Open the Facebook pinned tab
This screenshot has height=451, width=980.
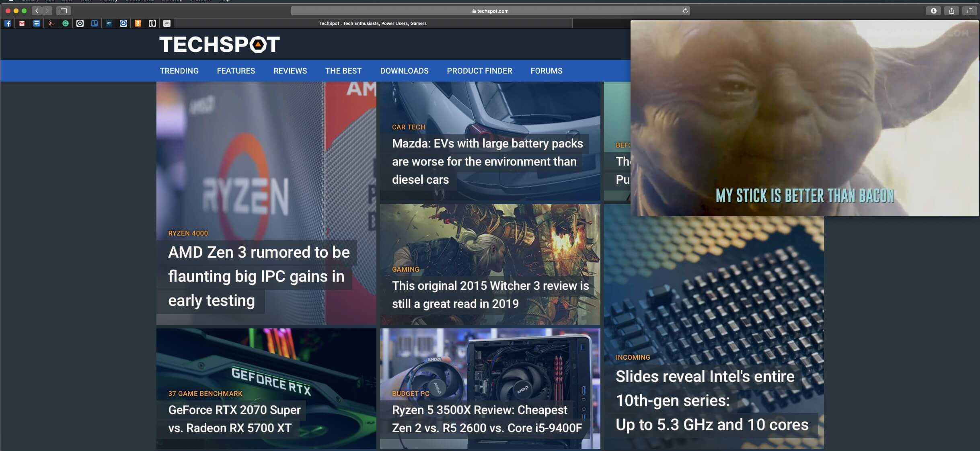8,23
